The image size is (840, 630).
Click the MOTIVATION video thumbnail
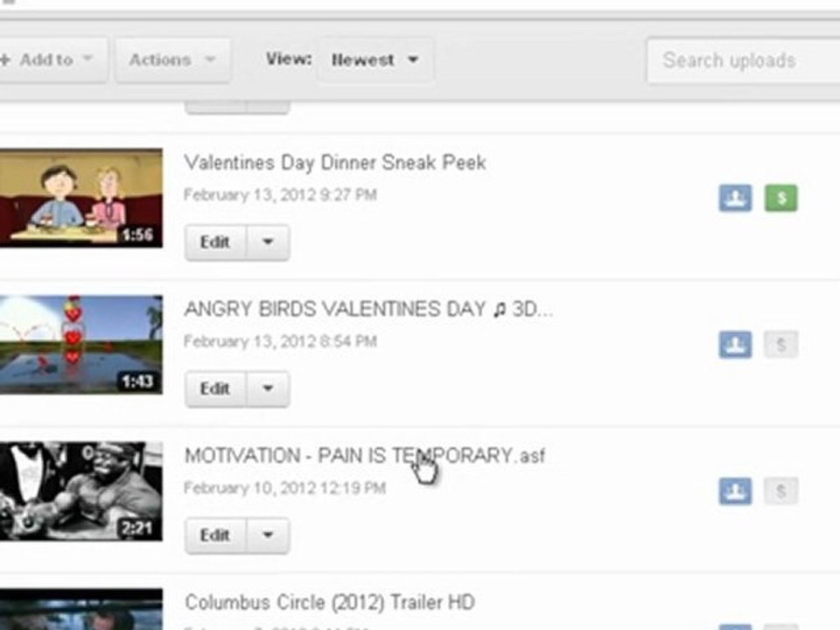point(80,491)
